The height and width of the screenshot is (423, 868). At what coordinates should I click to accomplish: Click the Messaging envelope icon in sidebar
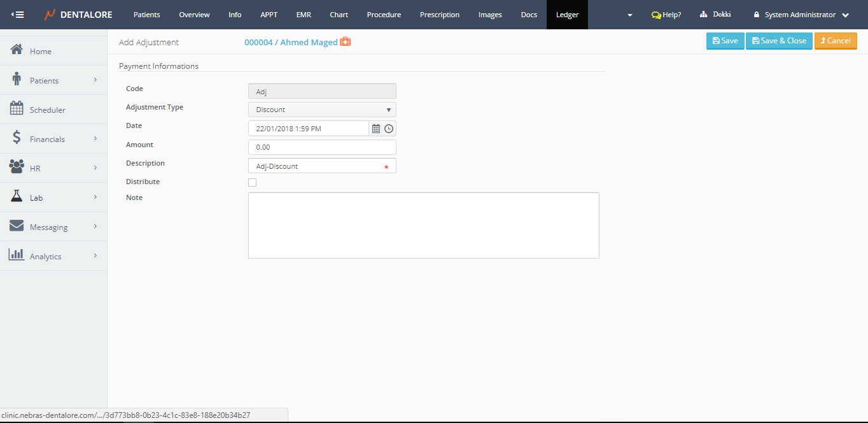[x=17, y=226]
